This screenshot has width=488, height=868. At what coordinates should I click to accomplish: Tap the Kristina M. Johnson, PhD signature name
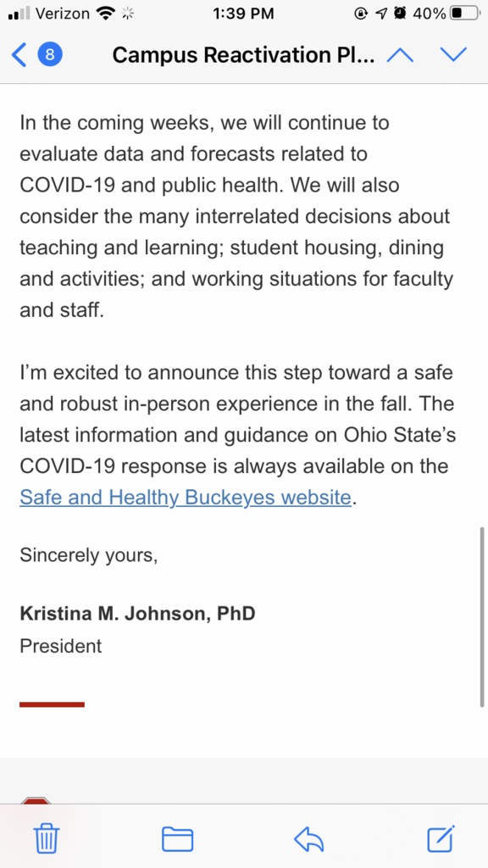click(x=138, y=614)
